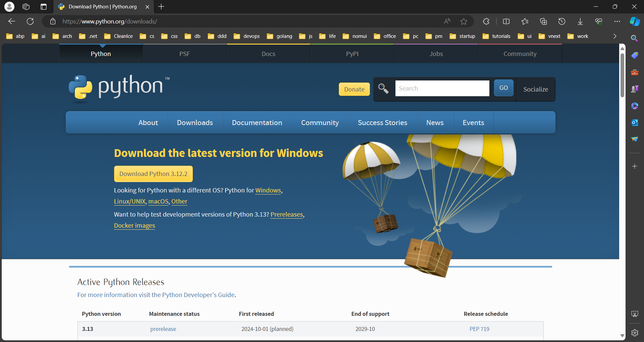Open browser History icon
Image resolution: width=644 pixels, height=342 pixels.
[562, 21]
